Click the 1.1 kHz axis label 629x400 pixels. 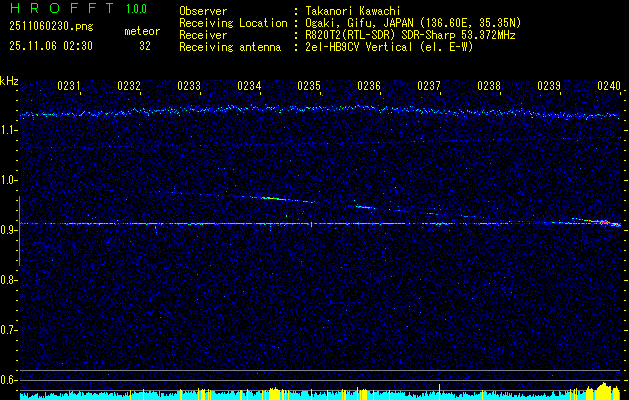tap(9, 130)
